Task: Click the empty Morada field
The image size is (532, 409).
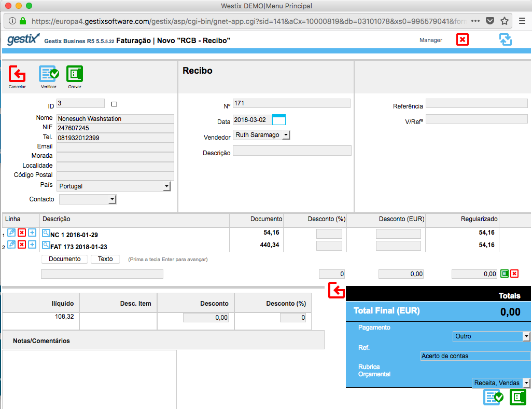Action: tap(115, 157)
